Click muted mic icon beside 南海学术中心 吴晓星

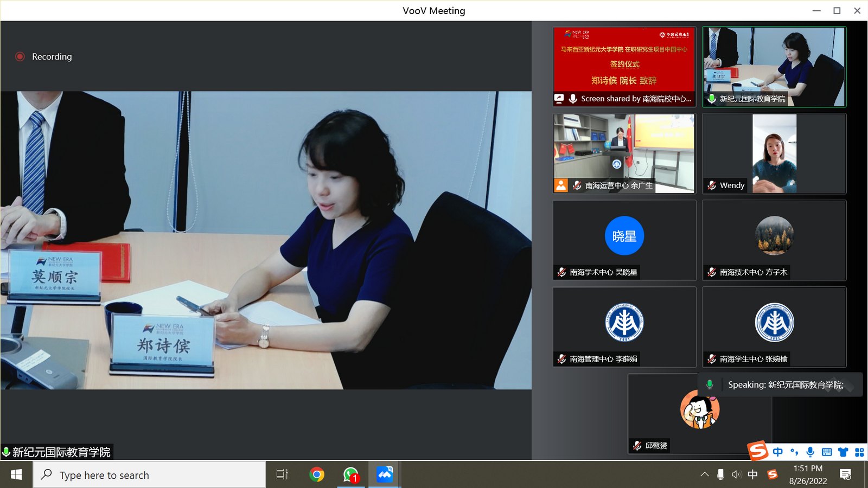tap(561, 272)
